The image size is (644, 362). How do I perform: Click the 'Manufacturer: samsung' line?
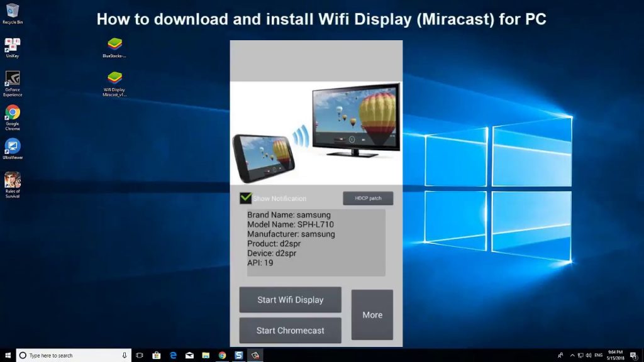pos(291,234)
